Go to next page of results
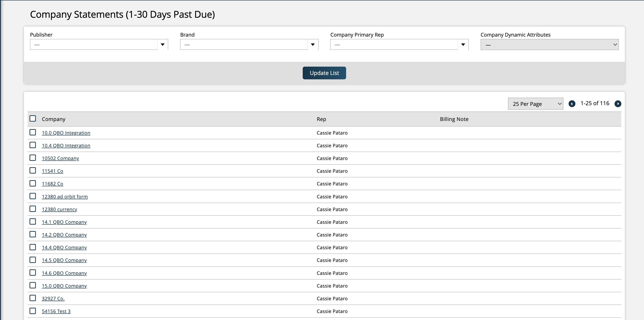 617,103
